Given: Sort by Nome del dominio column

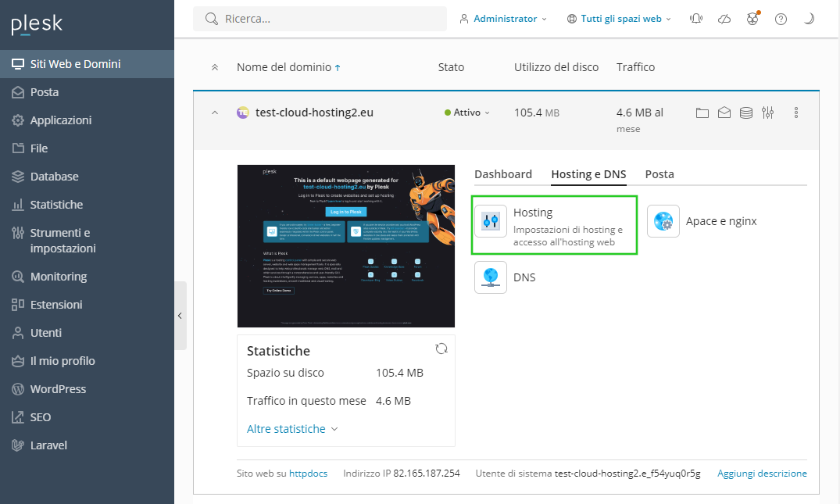Looking at the screenshot, I should tap(288, 67).
